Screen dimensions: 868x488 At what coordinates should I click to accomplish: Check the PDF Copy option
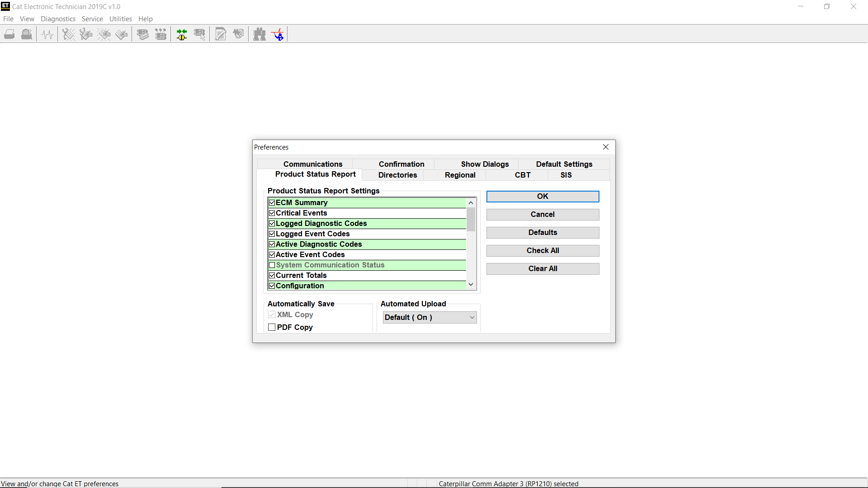pos(272,327)
